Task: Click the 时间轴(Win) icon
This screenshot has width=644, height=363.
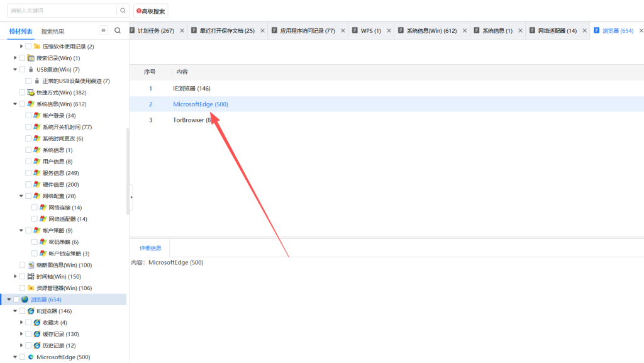Action: (31, 276)
